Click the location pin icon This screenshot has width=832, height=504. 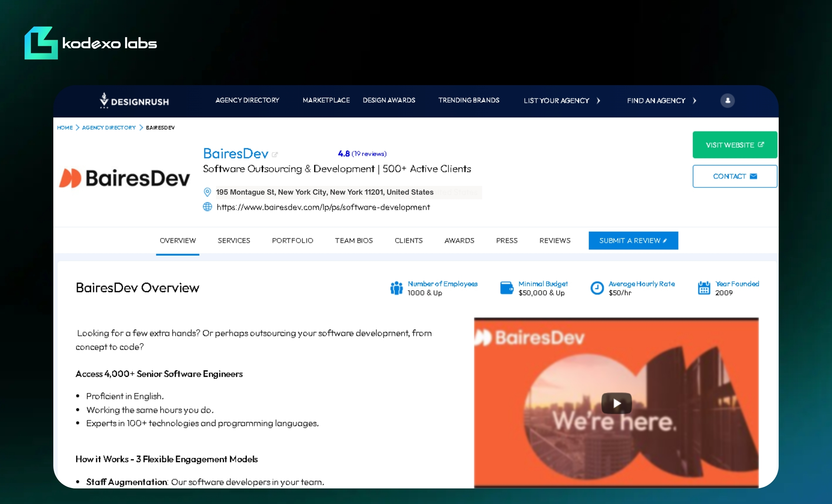click(x=207, y=192)
